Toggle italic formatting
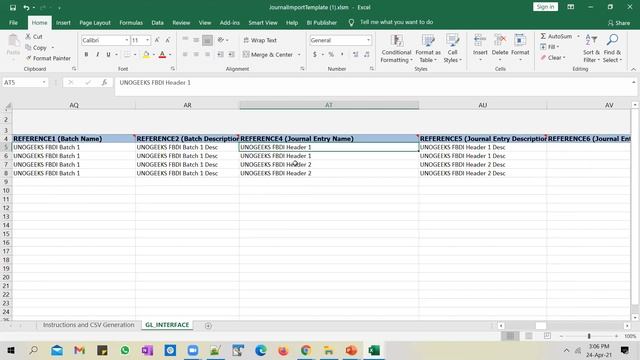Viewport: 640px width, 360px height. pos(97,54)
